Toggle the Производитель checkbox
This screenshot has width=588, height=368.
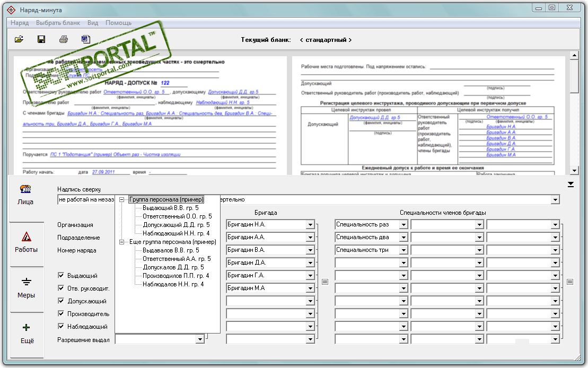pos(61,313)
